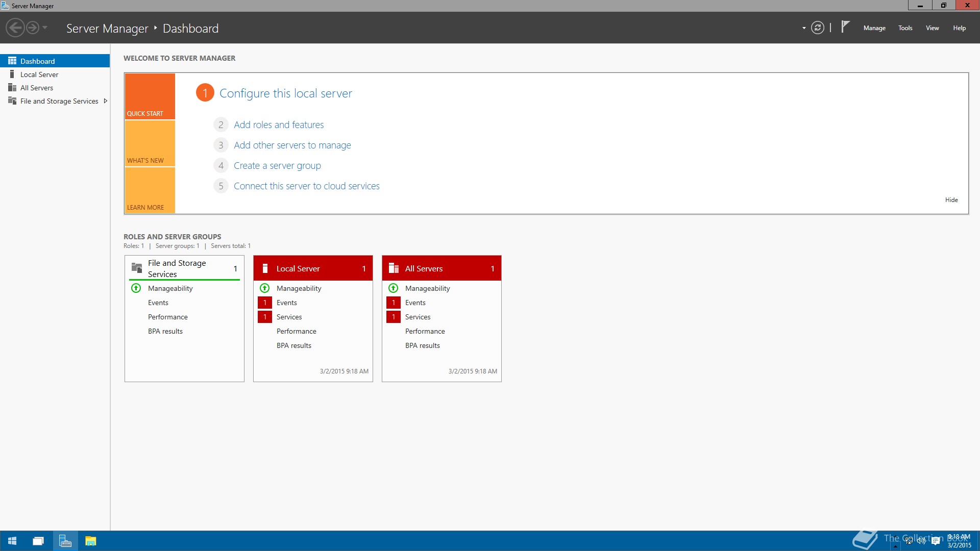
Task: Click green manageability icon in All Servers tile
Action: (x=394, y=288)
